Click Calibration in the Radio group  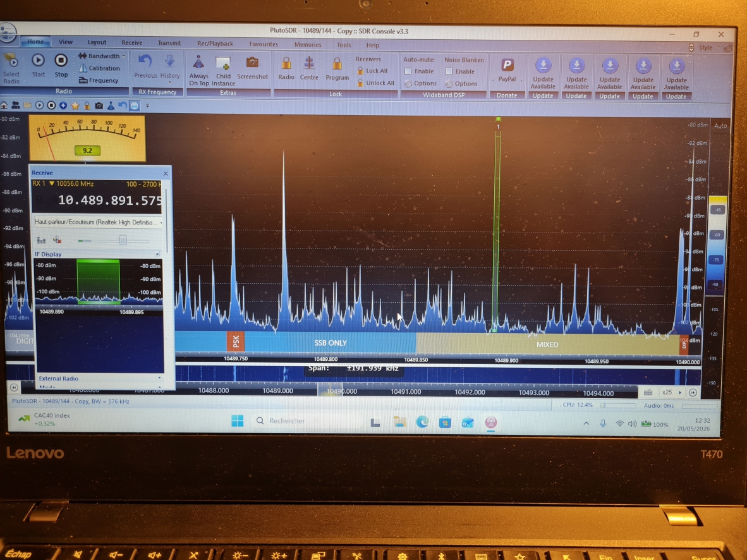click(99, 68)
